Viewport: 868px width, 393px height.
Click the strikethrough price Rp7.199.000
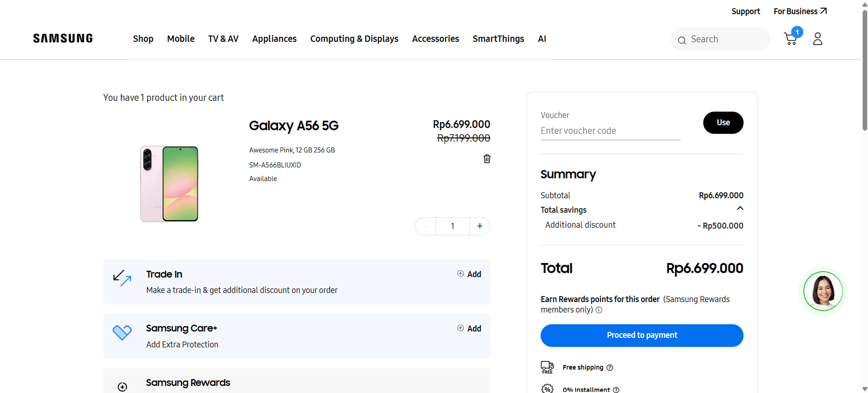(x=463, y=138)
